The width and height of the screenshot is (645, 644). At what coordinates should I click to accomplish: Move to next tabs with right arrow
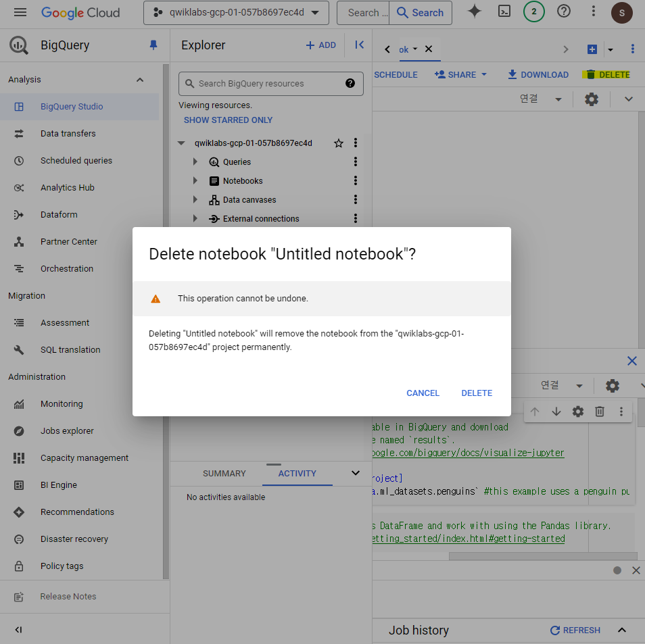566,49
